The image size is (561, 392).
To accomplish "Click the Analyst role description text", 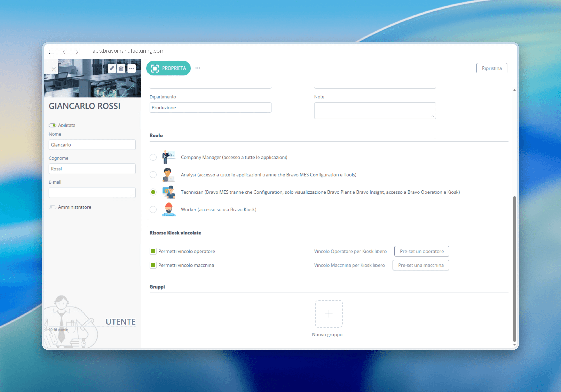I will [268, 175].
